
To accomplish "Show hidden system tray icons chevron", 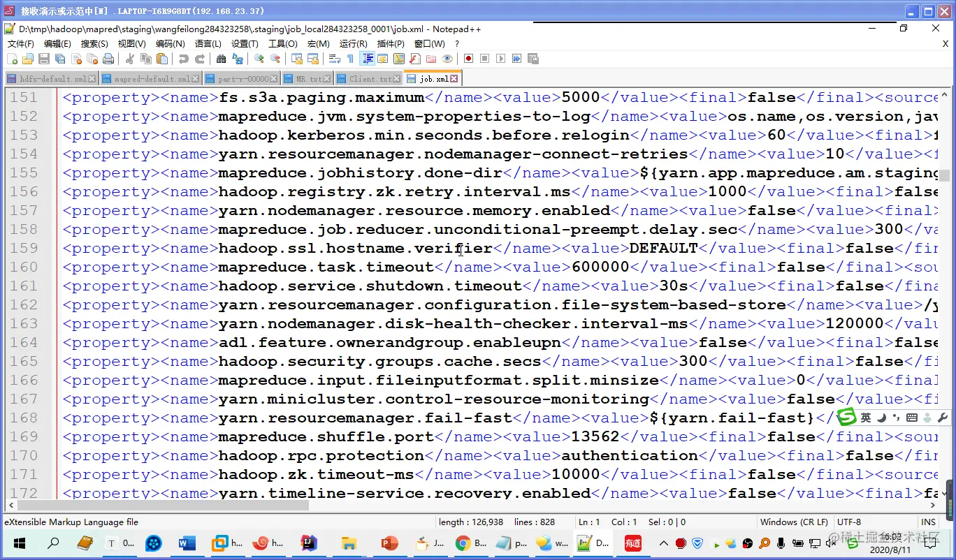I will [663, 543].
